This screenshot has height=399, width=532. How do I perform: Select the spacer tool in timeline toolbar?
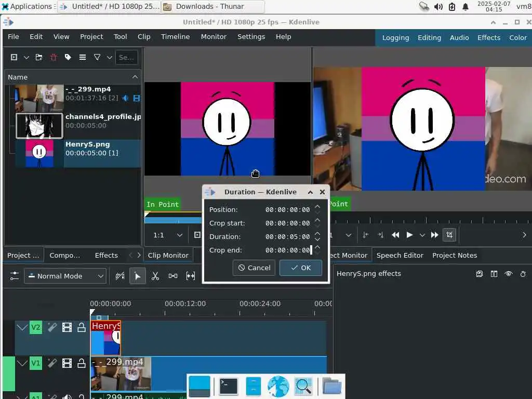coord(173,276)
